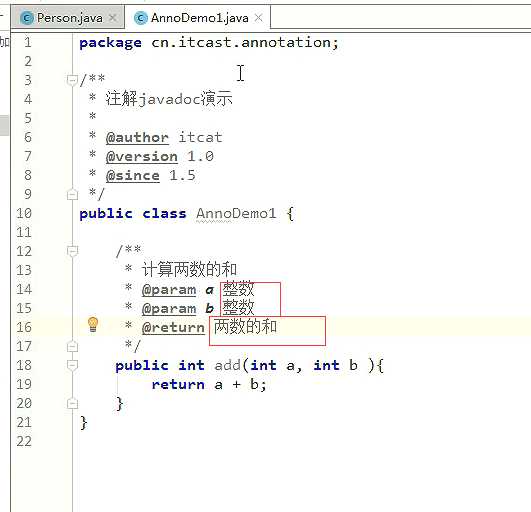Click the @param tag for parameter b
Viewport: 531px width, 512px height.
[x=169, y=309]
